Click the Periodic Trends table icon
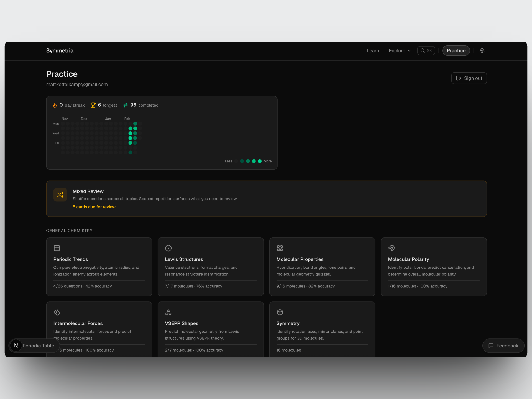 57,248
